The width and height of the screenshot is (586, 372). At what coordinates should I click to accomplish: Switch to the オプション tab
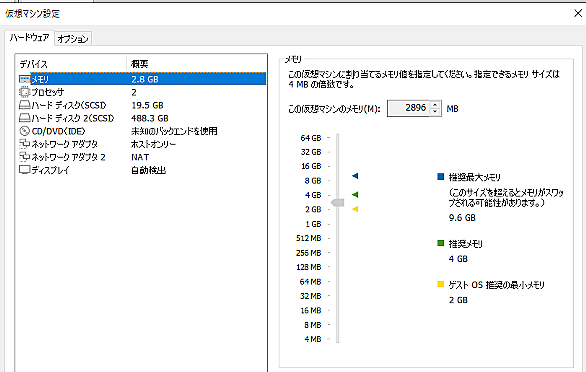click(x=73, y=39)
